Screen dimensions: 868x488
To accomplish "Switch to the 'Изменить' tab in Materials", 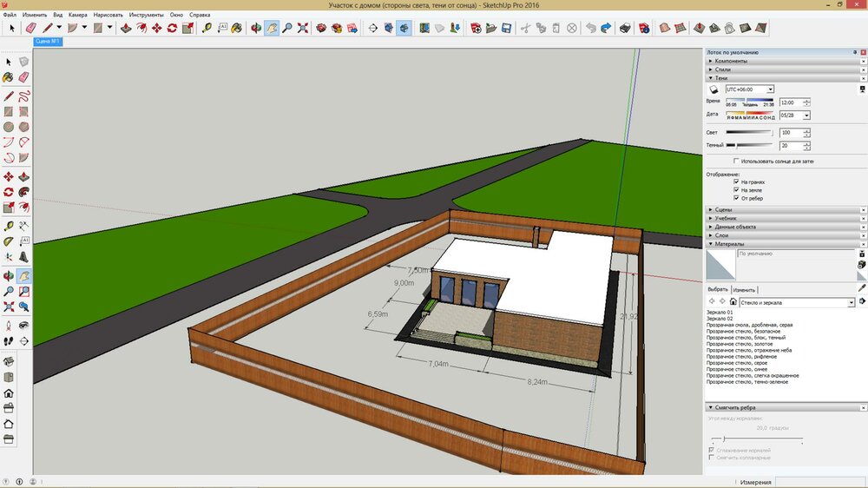I will point(744,289).
